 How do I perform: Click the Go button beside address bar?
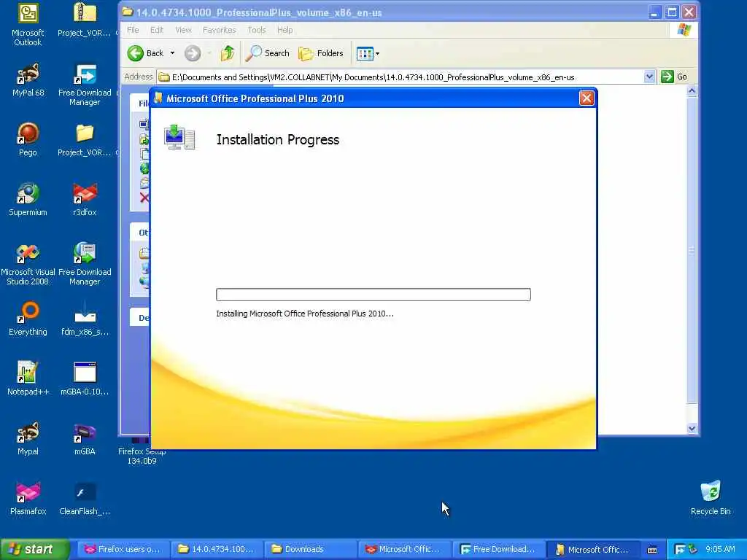(674, 77)
